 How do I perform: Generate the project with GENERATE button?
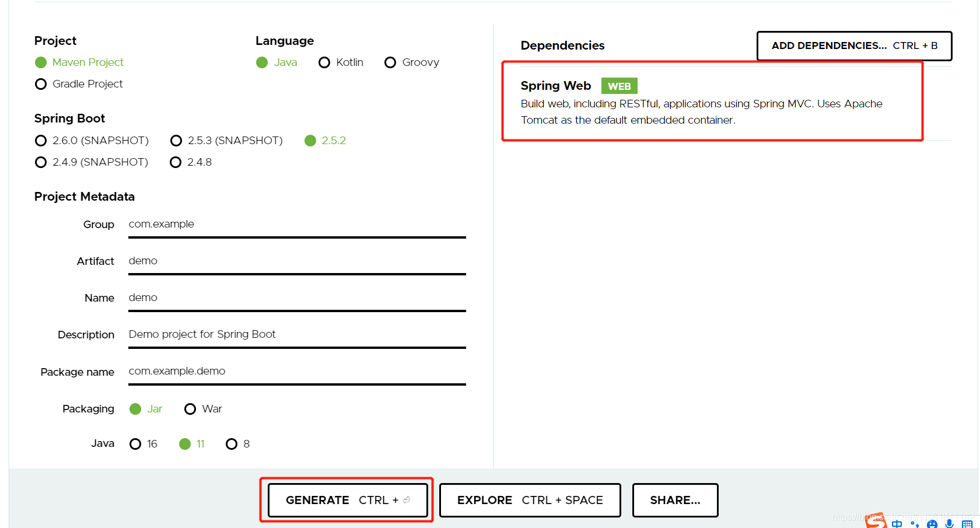click(348, 500)
